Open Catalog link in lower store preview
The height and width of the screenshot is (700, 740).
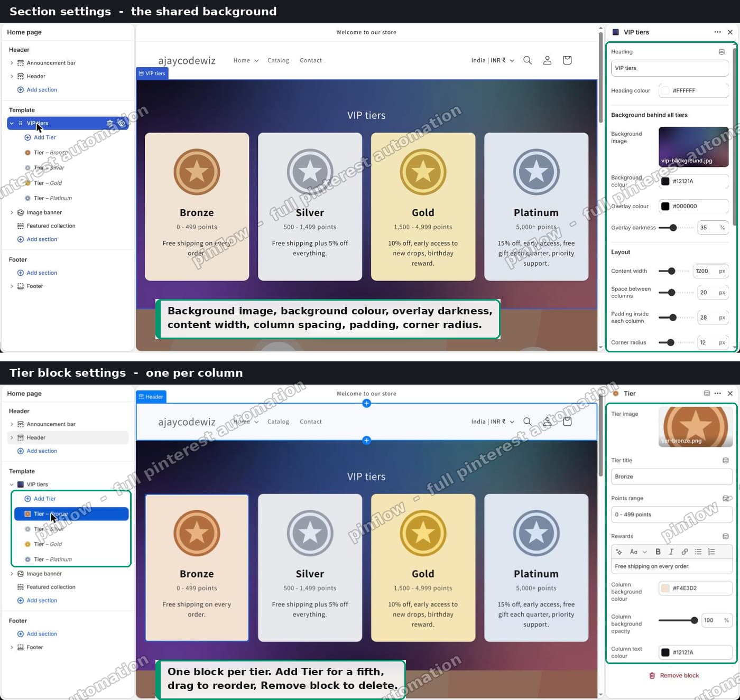click(x=278, y=422)
